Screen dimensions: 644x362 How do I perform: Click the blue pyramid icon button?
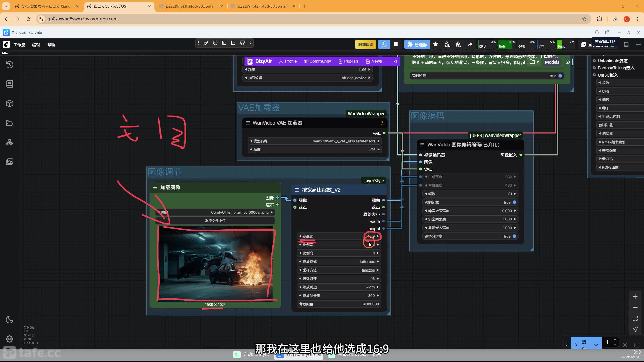pos(384,44)
